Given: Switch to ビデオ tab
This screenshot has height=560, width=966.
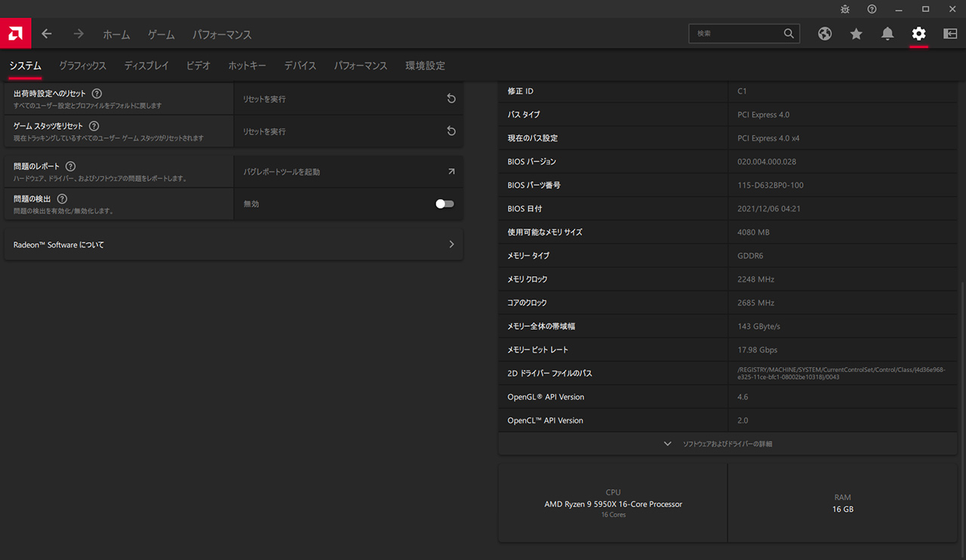Looking at the screenshot, I should (198, 66).
